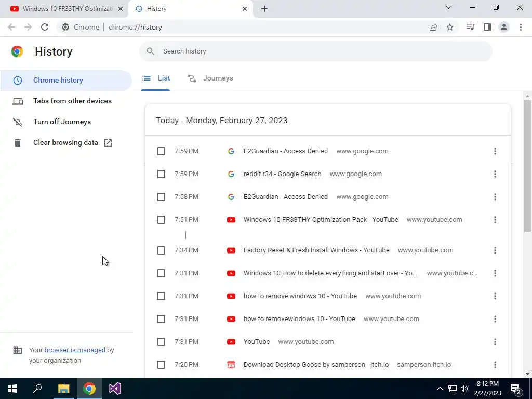Open actions menu for 7:59 PM E2Guardian entry
Screen dimensions: 532x399
pos(495,151)
